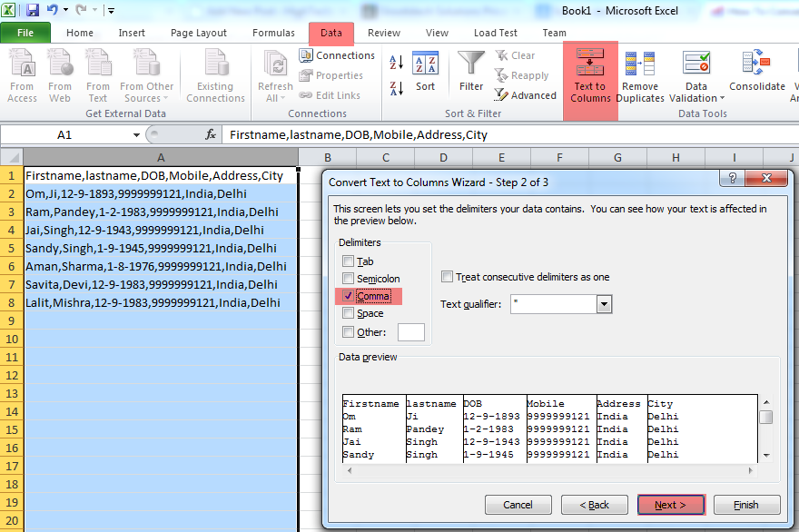Image resolution: width=799 pixels, height=532 pixels.
Task: Switch to the Home tab
Action: (x=80, y=33)
